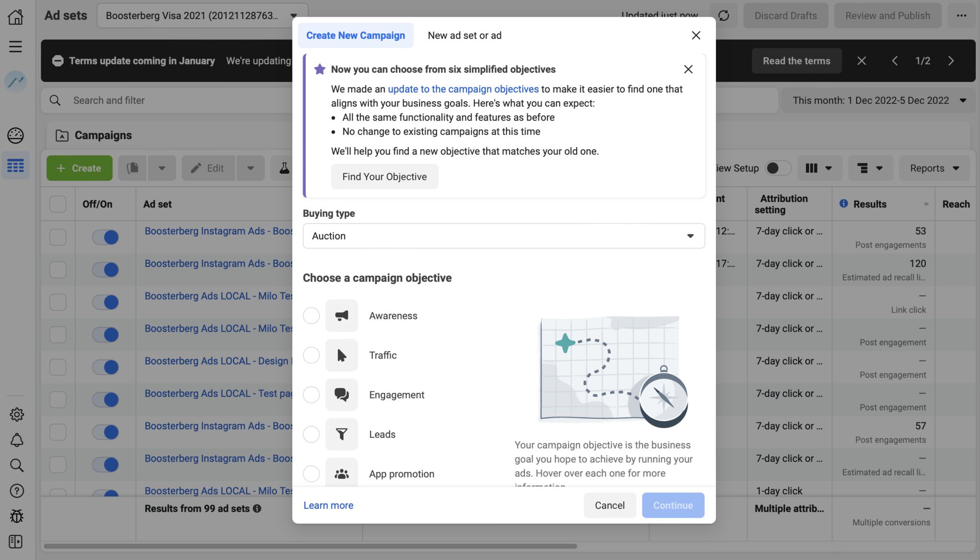
Task: Expand the Reports dropdown
Action: (934, 168)
